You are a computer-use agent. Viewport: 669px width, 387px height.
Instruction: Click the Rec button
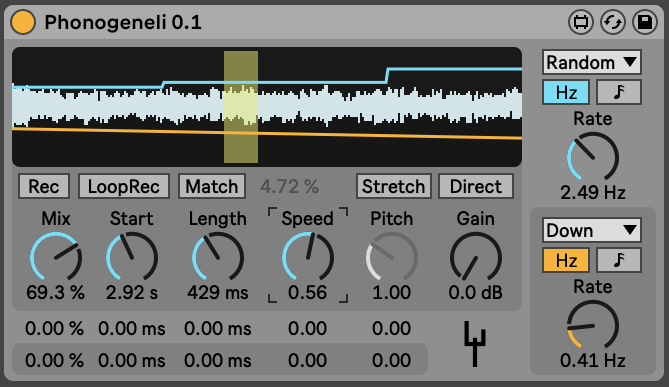44,186
